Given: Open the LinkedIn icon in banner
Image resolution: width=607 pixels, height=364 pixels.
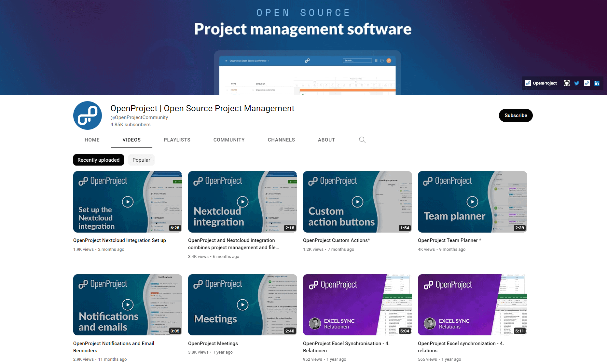Looking at the screenshot, I should (x=597, y=83).
